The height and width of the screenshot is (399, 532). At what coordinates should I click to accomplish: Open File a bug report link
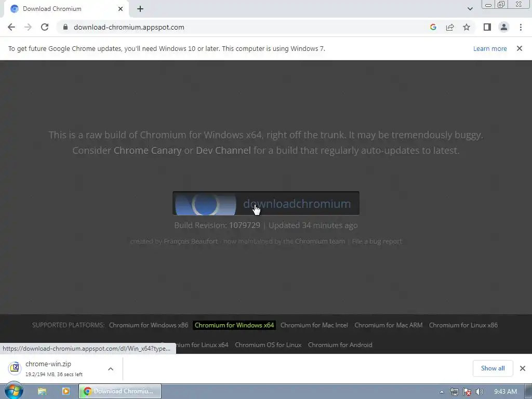click(377, 241)
